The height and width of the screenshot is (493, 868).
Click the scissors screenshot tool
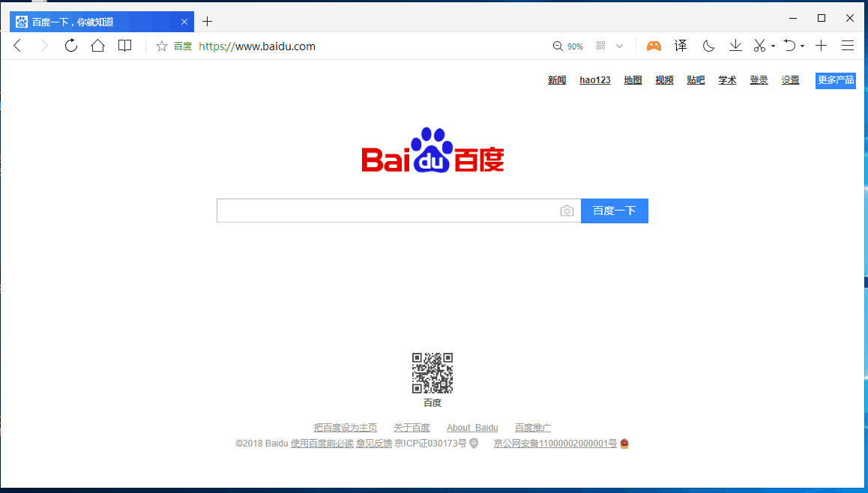(x=759, y=46)
